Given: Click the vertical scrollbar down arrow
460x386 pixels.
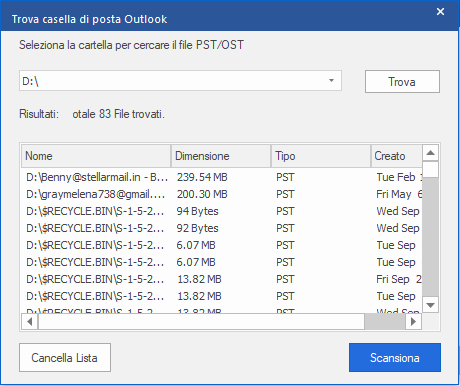Looking at the screenshot, I should (x=430, y=305).
